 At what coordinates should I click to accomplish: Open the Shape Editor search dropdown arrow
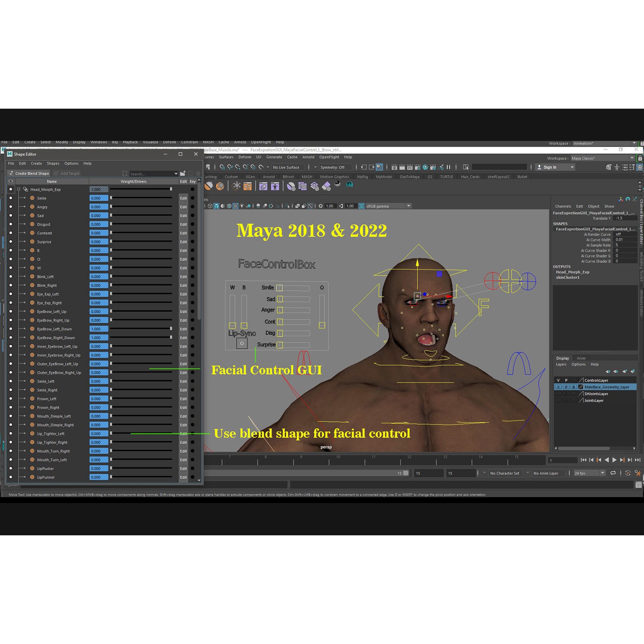[x=176, y=174]
